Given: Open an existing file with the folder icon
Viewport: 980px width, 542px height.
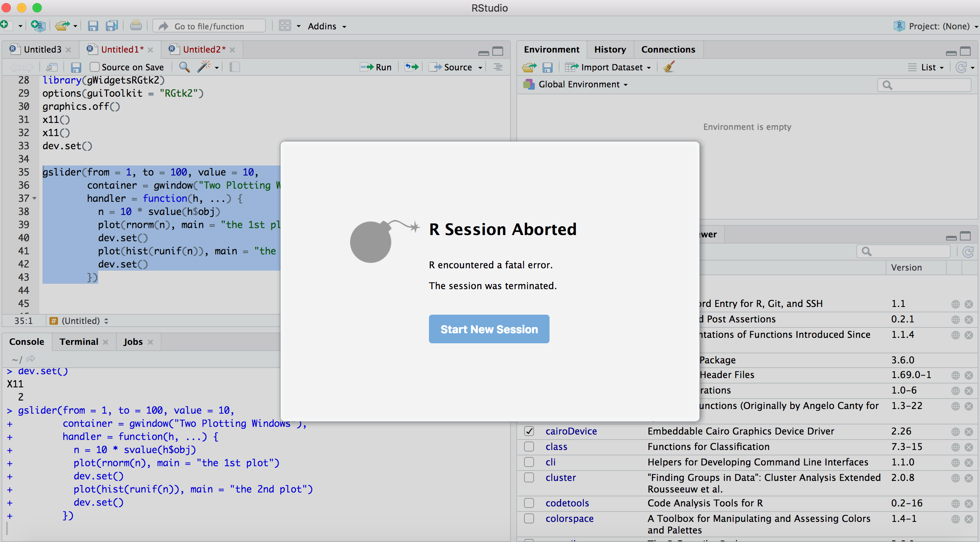Looking at the screenshot, I should click(x=63, y=26).
